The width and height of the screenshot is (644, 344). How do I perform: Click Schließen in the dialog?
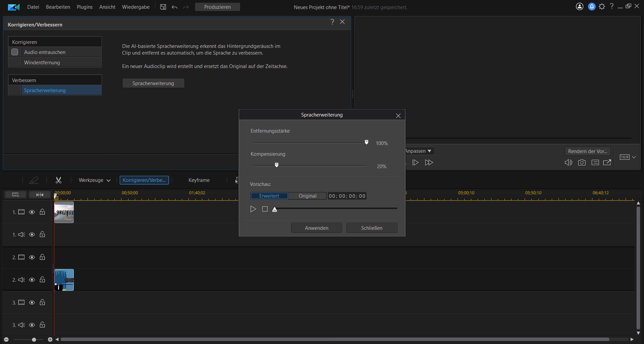pos(372,228)
